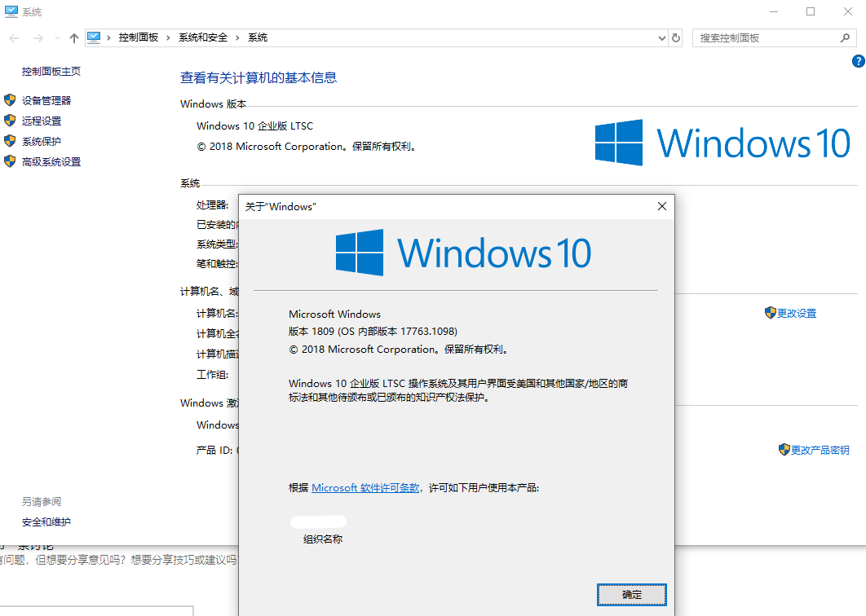
Task: Click the blue help question mark icon
Action: click(x=859, y=61)
